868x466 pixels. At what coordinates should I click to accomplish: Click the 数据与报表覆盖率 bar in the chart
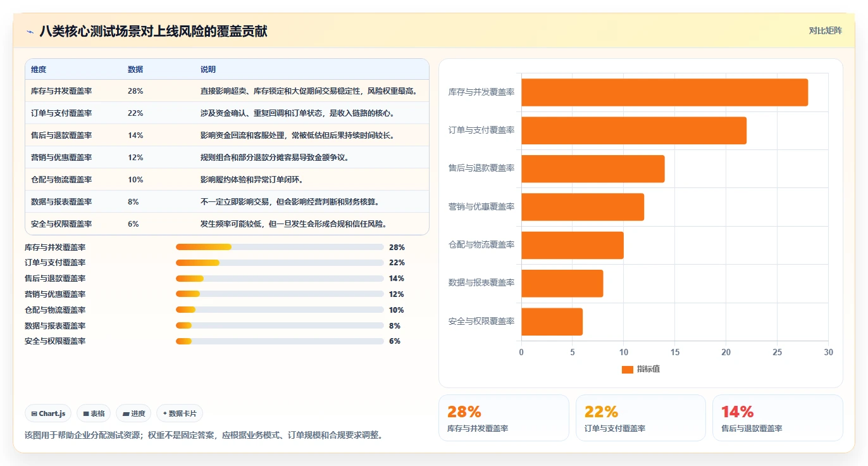pyautogui.click(x=562, y=283)
